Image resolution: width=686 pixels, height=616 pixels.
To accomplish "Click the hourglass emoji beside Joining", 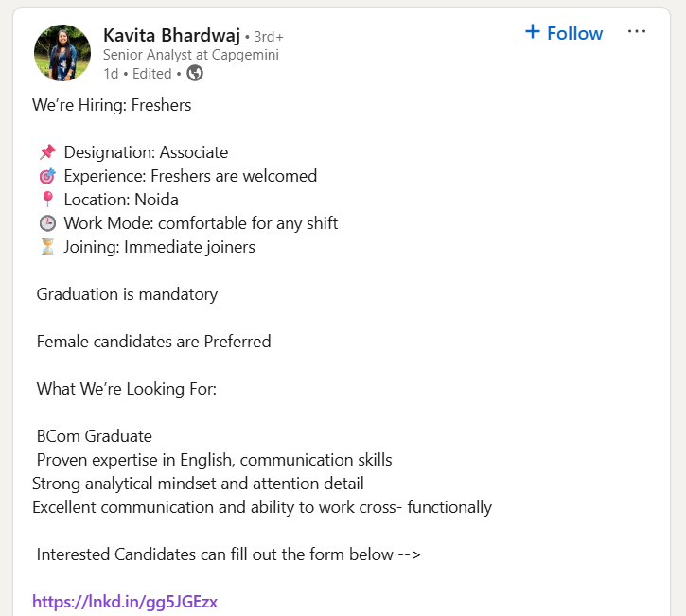I will click(47, 247).
